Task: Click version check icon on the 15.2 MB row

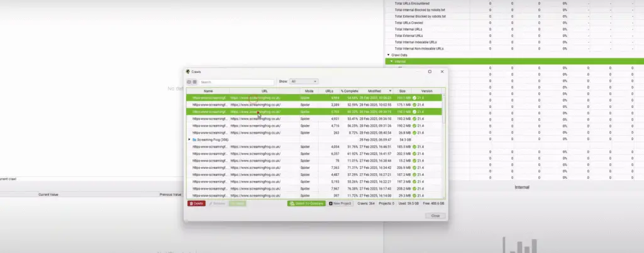Action: pos(414,161)
